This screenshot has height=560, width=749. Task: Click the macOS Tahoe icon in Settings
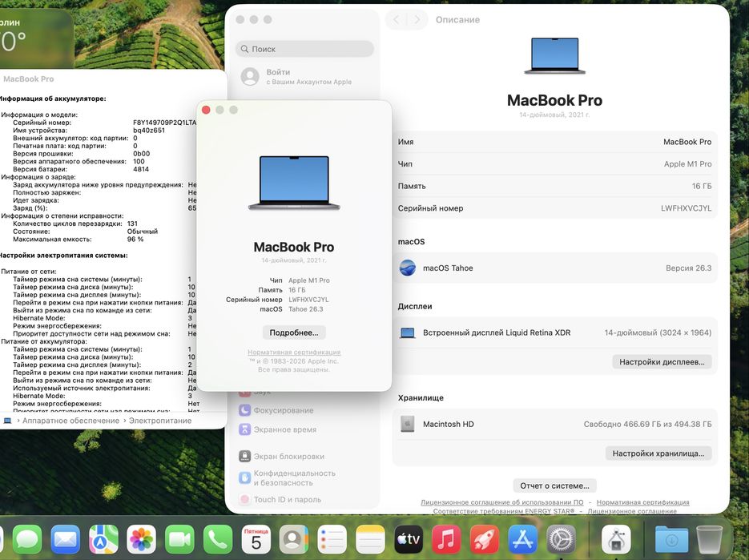408,268
